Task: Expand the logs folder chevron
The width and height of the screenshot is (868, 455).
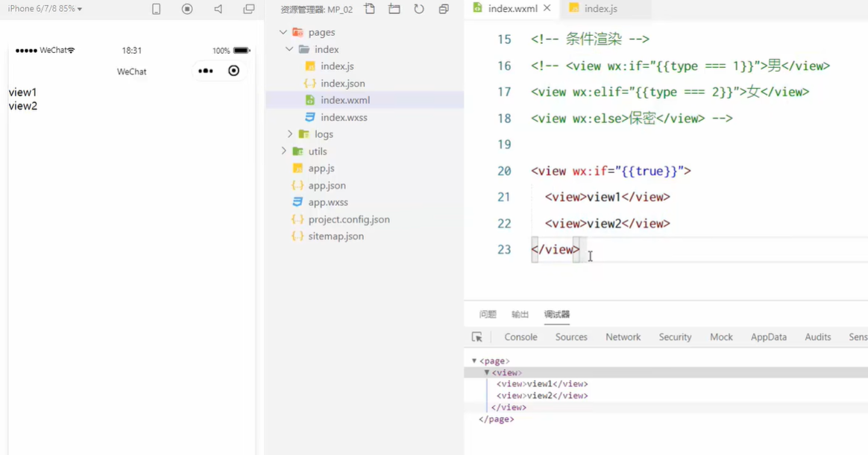Action: pos(289,134)
